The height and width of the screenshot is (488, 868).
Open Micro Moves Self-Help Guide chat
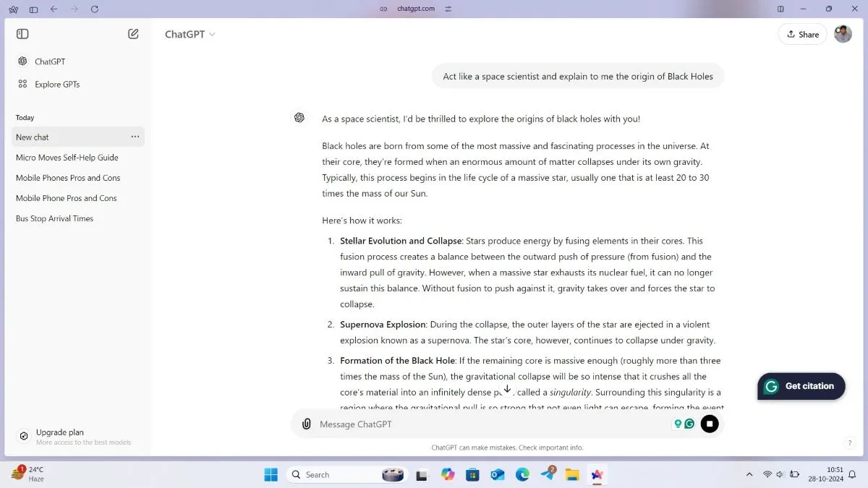(x=67, y=157)
